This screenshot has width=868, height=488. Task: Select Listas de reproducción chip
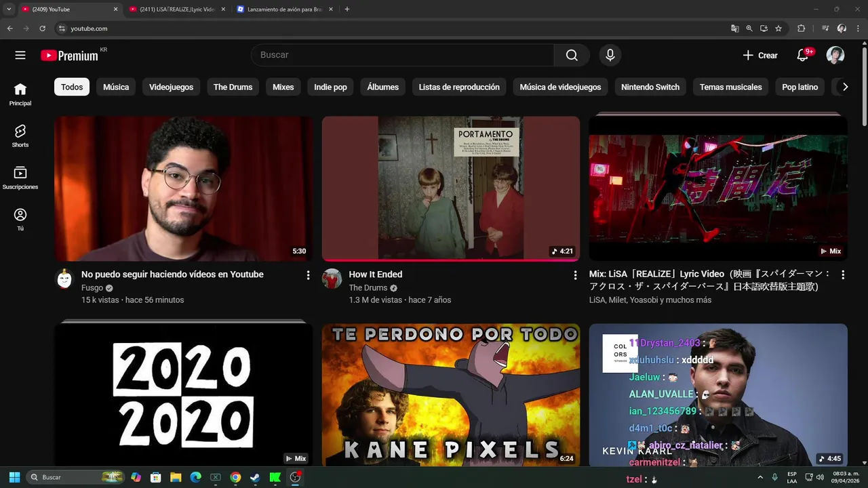coord(459,87)
